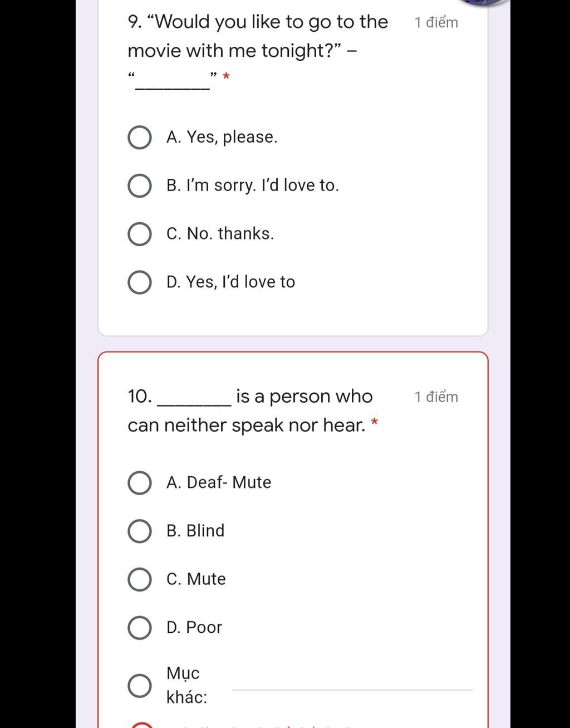Screen dimensions: 570x728
Task: Click the 'Poor' answer label
Action: pos(194,627)
